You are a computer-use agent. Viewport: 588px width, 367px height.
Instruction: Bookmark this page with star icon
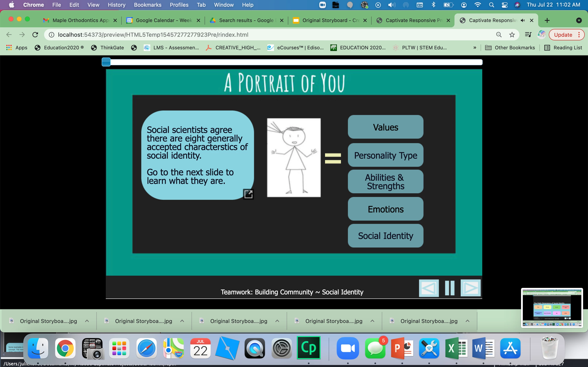(512, 35)
